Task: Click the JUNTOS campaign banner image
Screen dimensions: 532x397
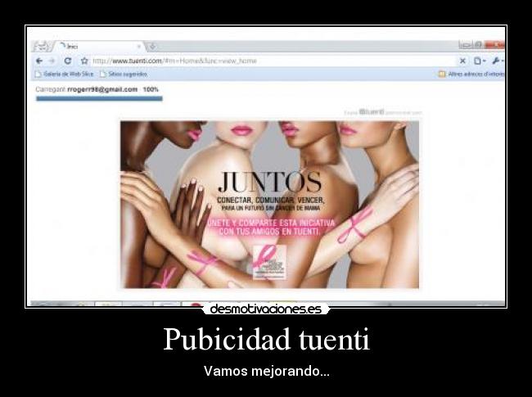Action: tap(270, 205)
